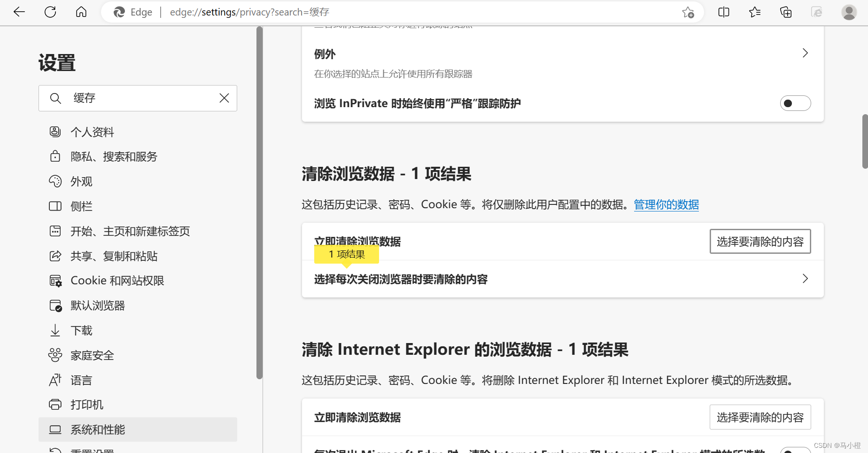Click the back navigation arrow

[19, 12]
